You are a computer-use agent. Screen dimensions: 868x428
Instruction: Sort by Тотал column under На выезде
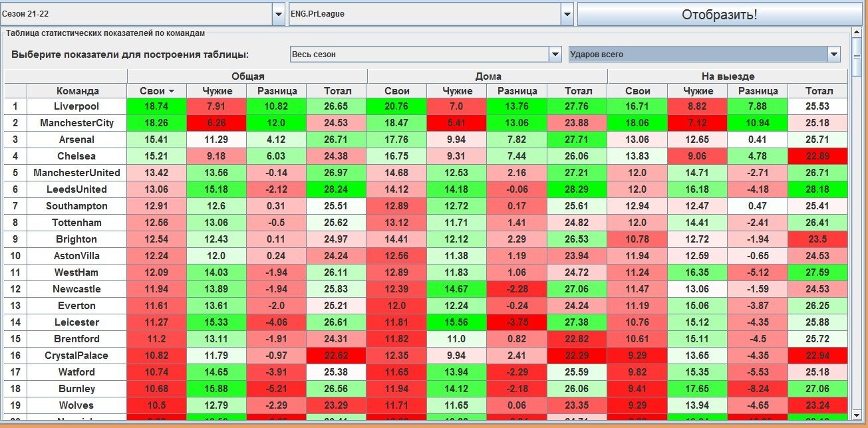pos(818,91)
